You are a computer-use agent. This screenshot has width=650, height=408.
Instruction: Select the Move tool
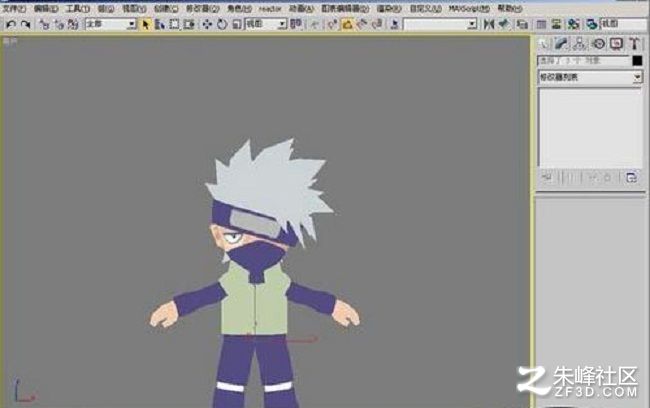pos(207,24)
